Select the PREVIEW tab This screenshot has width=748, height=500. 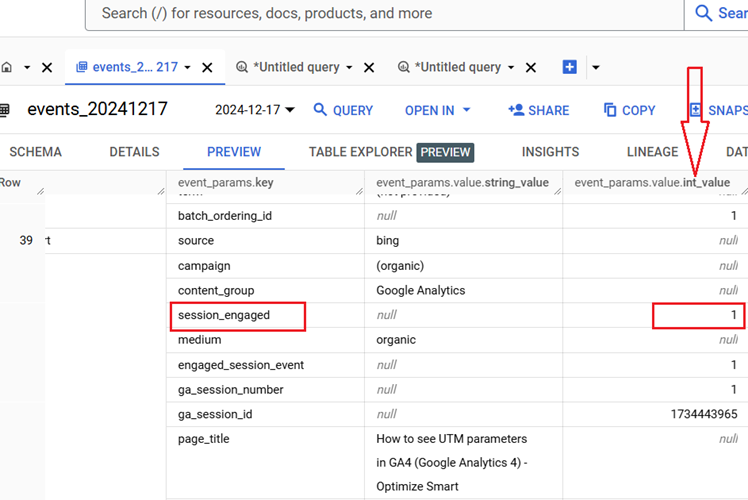pyautogui.click(x=234, y=152)
